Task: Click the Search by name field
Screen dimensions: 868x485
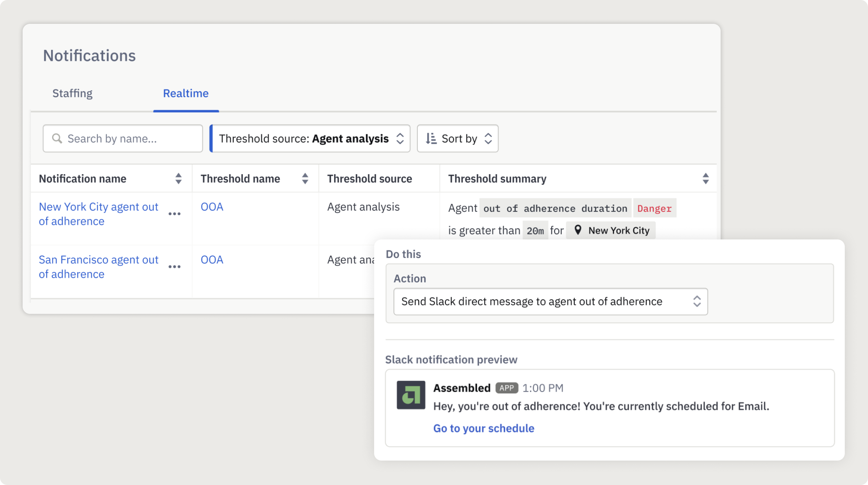Action: point(128,138)
